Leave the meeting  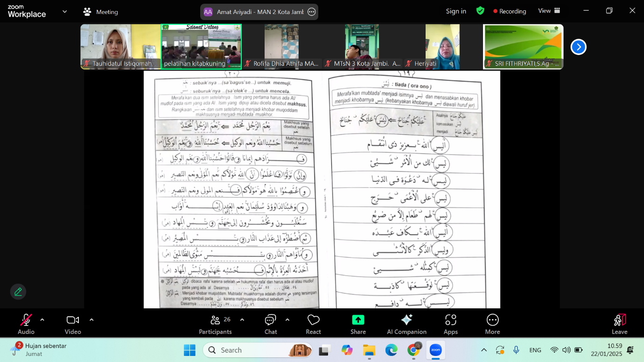point(619,324)
